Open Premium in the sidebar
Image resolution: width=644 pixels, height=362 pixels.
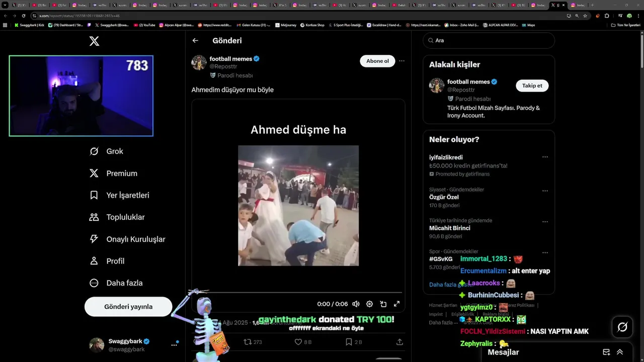click(113, 173)
